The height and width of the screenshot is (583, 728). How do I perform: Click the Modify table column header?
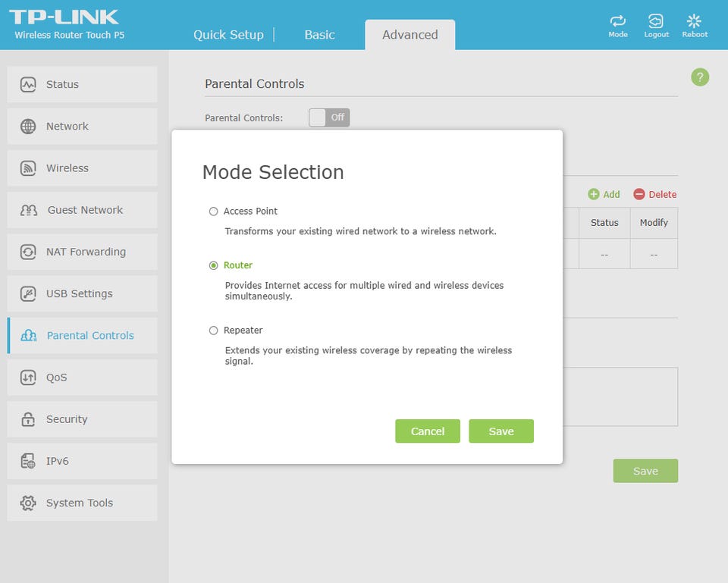pyautogui.click(x=654, y=223)
